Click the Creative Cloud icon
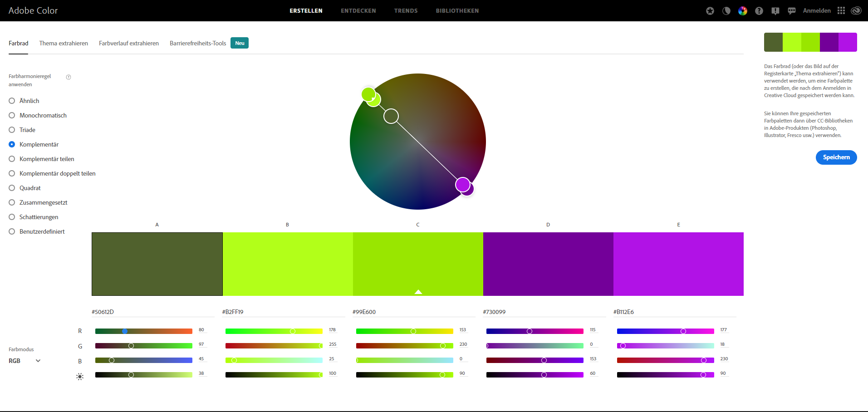 856,11
